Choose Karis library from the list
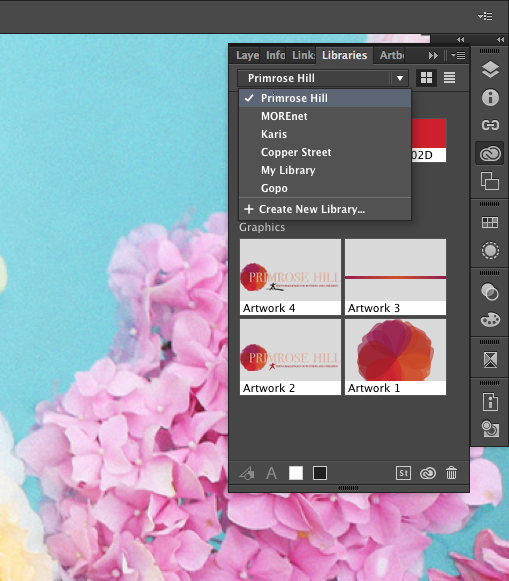This screenshot has width=509, height=581. click(325, 134)
